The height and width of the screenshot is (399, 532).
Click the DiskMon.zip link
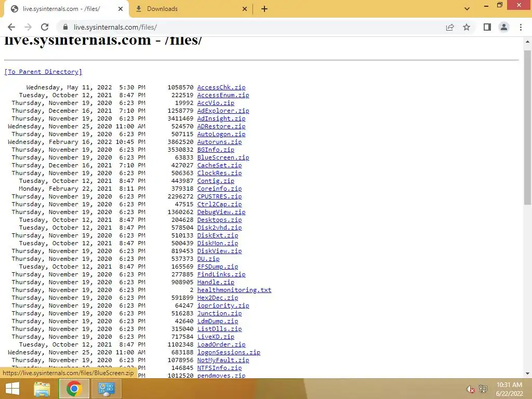click(218, 243)
